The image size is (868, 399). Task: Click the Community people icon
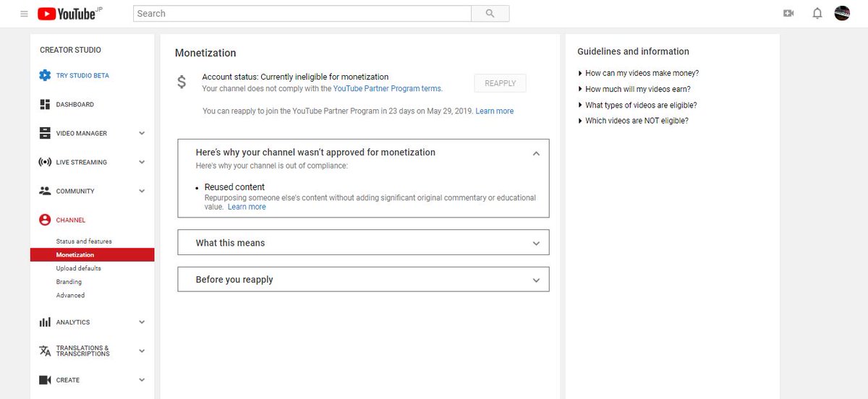pos(45,191)
